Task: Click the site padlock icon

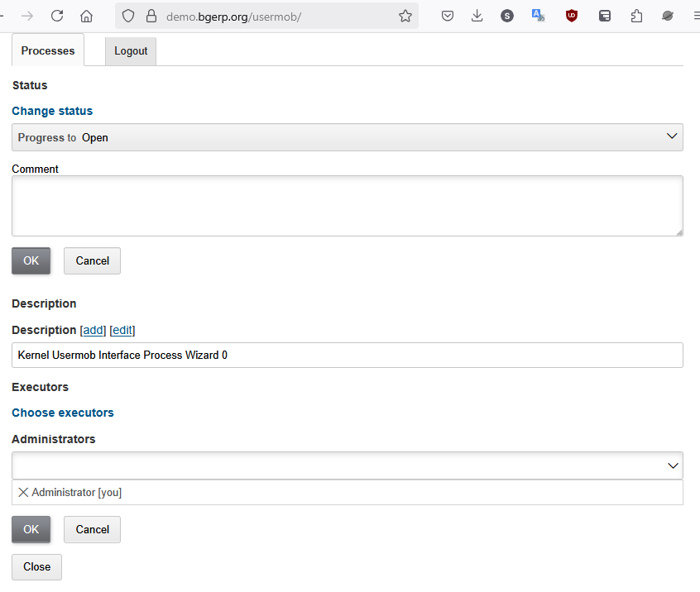Action: tap(151, 16)
